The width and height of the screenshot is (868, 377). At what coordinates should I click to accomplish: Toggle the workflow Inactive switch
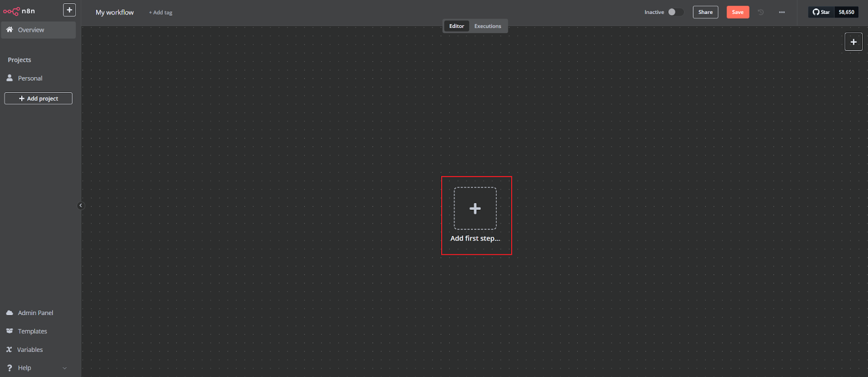[x=675, y=12]
